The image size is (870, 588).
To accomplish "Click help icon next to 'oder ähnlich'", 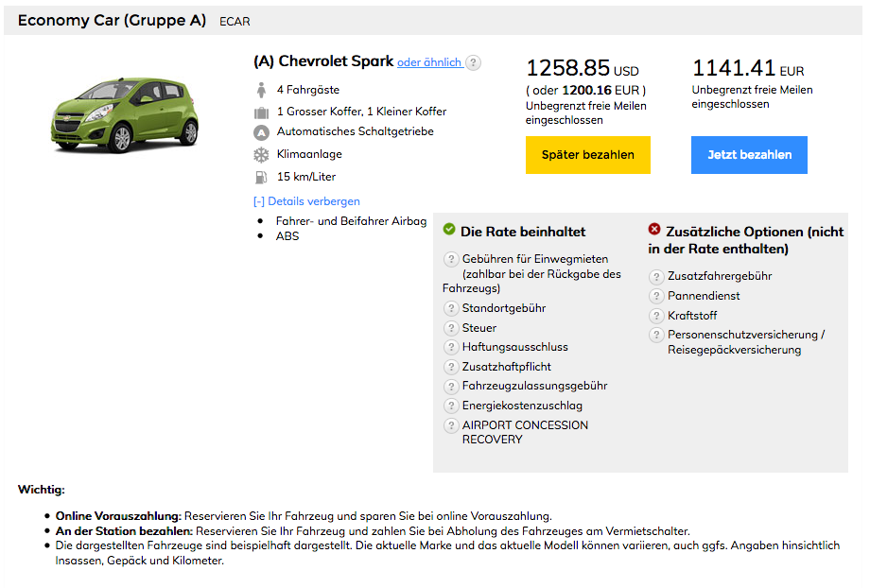I will pyautogui.click(x=474, y=62).
